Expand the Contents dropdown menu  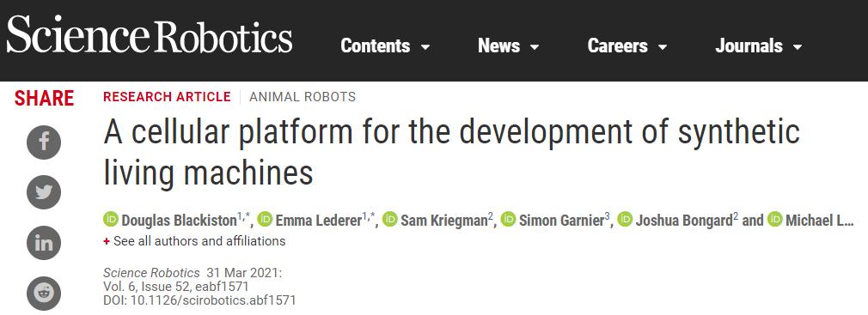[385, 45]
